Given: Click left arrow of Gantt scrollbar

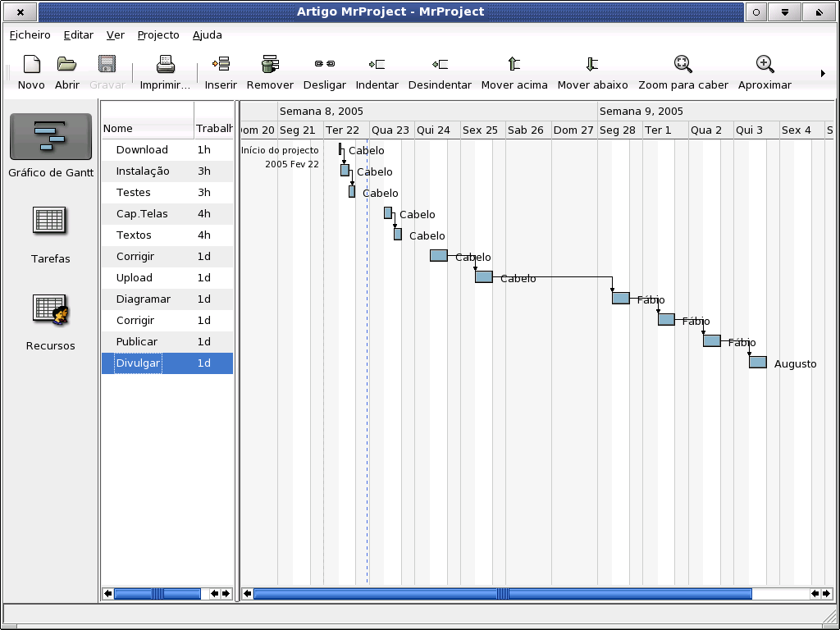Looking at the screenshot, I should pyautogui.click(x=248, y=594).
